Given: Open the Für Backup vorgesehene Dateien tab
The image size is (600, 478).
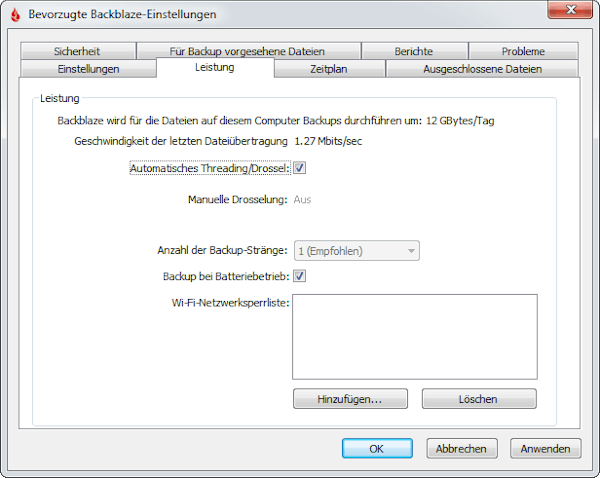Looking at the screenshot, I should pyautogui.click(x=248, y=51).
